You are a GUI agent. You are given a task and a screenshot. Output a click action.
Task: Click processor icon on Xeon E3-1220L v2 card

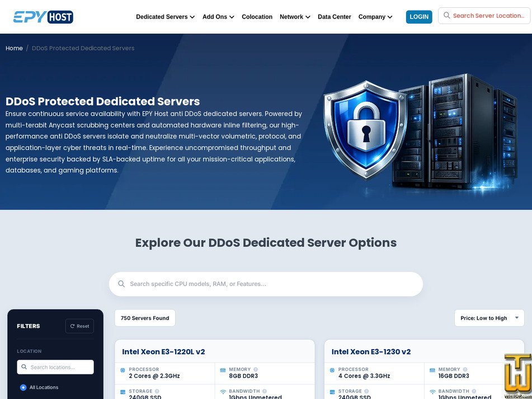[123, 370]
